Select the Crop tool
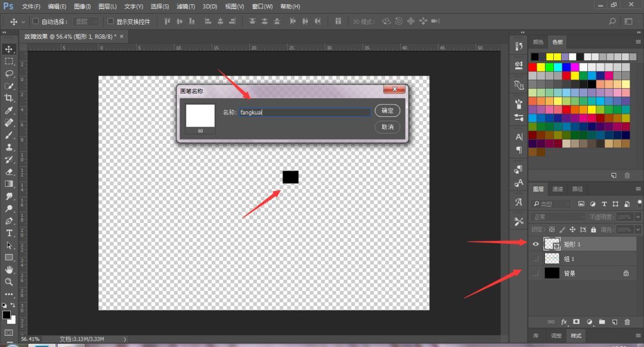Viewport: 644px width, 347px height. [8, 98]
